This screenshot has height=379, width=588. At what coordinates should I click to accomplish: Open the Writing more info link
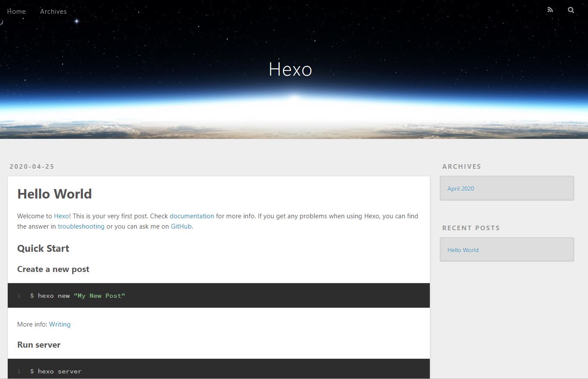click(x=60, y=324)
